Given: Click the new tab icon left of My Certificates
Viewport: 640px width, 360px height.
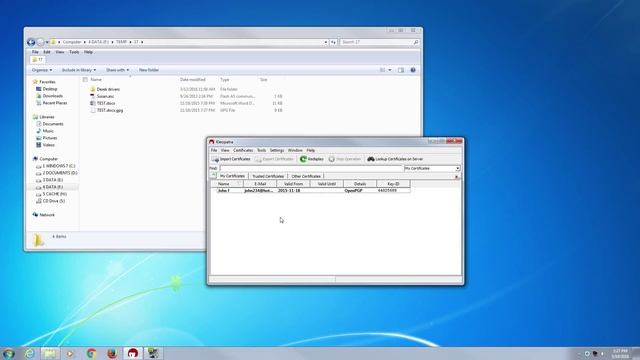Looking at the screenshot, I should (x=213, y=175).
